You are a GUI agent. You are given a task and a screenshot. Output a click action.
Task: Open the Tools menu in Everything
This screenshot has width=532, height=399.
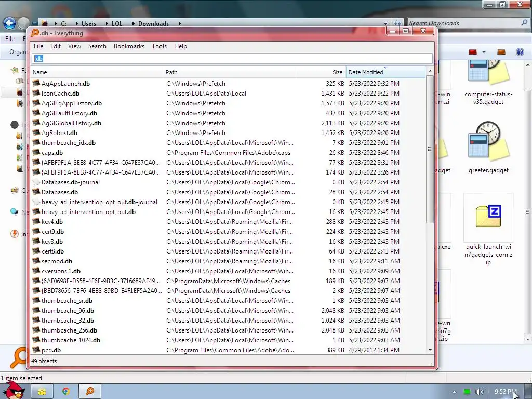coord(159,46)
